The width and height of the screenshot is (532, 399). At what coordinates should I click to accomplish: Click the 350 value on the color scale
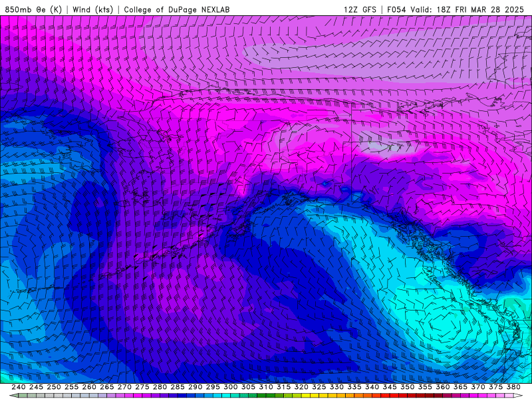(x=407, y=387)
